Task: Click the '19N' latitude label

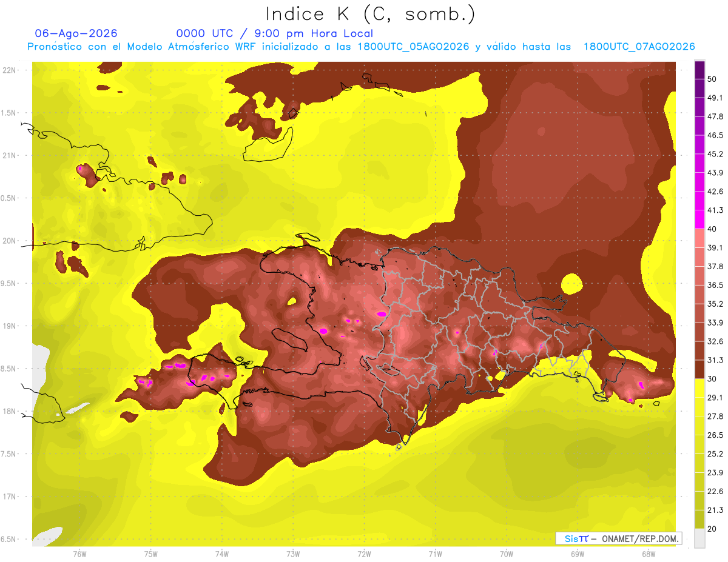Action: click(10, 326)
